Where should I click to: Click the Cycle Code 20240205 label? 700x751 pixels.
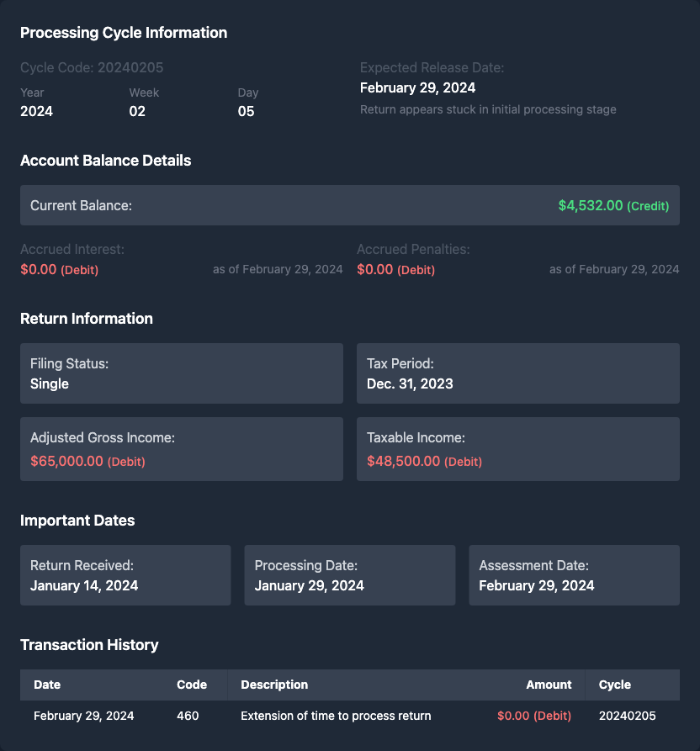(x=92, y=67)
